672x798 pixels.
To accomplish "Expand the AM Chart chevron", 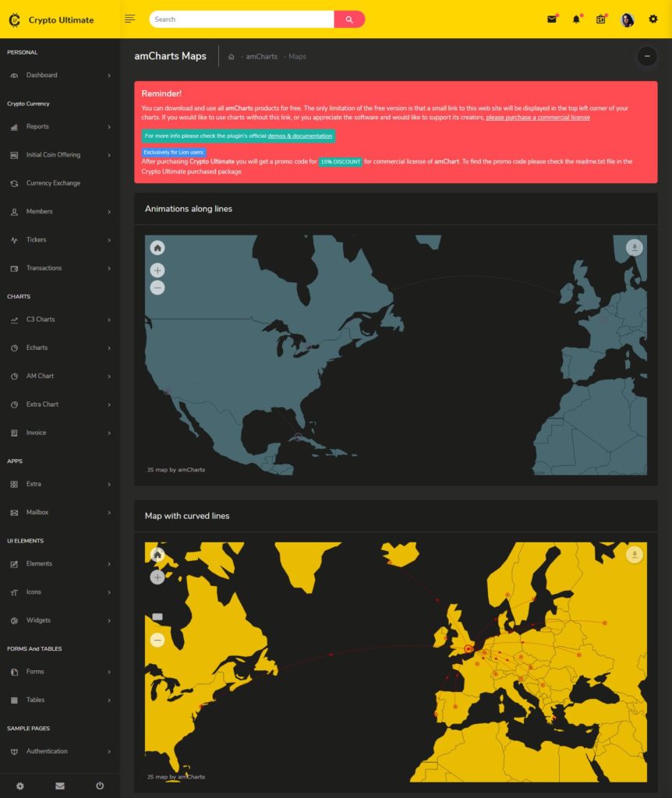I will 109,376.
